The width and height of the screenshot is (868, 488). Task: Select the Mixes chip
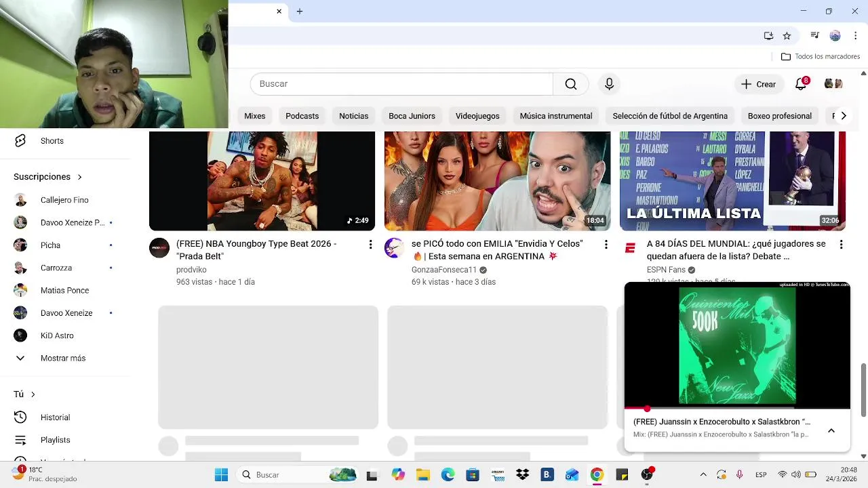pos(255,116)
